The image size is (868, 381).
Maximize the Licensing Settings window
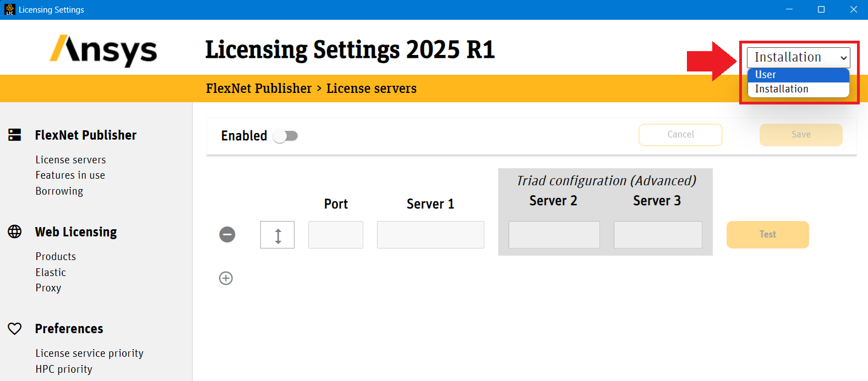click(821, 9)
